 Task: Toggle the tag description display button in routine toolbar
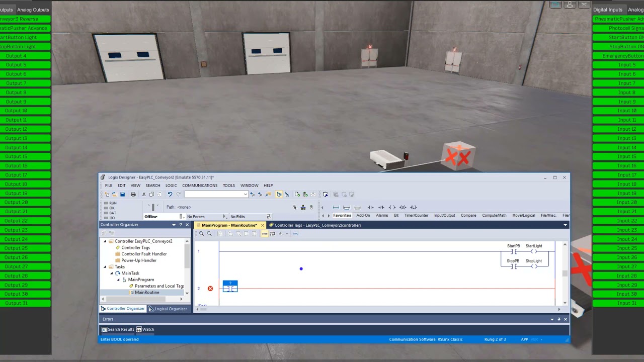(x=265, y=233)
